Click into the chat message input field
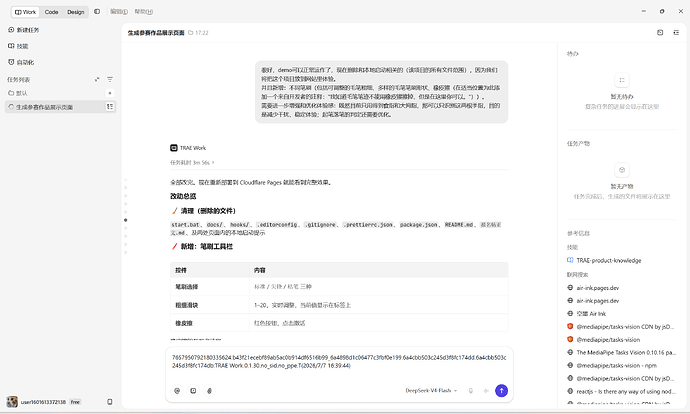The image size is (690, 414). pos(339,362)
